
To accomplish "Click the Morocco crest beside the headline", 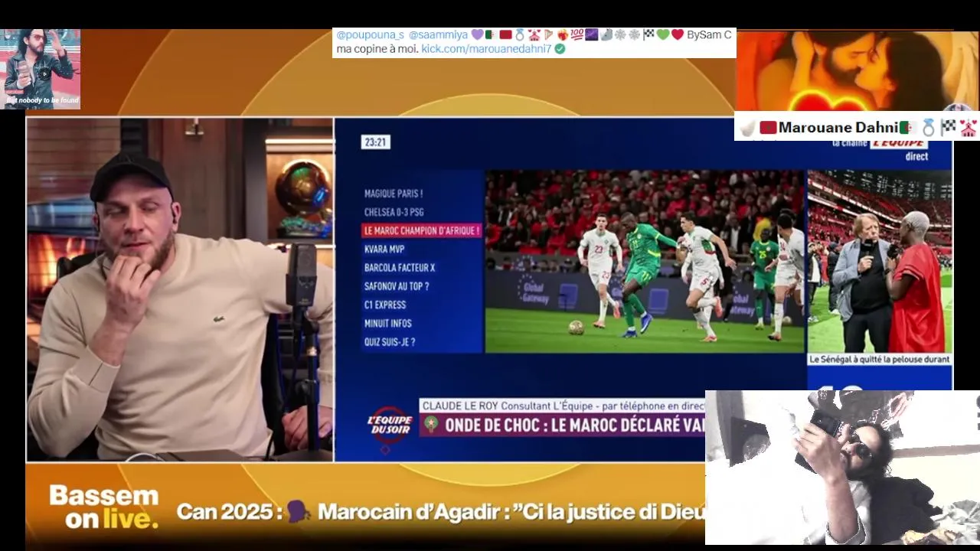I will click(x=431, y=425).
